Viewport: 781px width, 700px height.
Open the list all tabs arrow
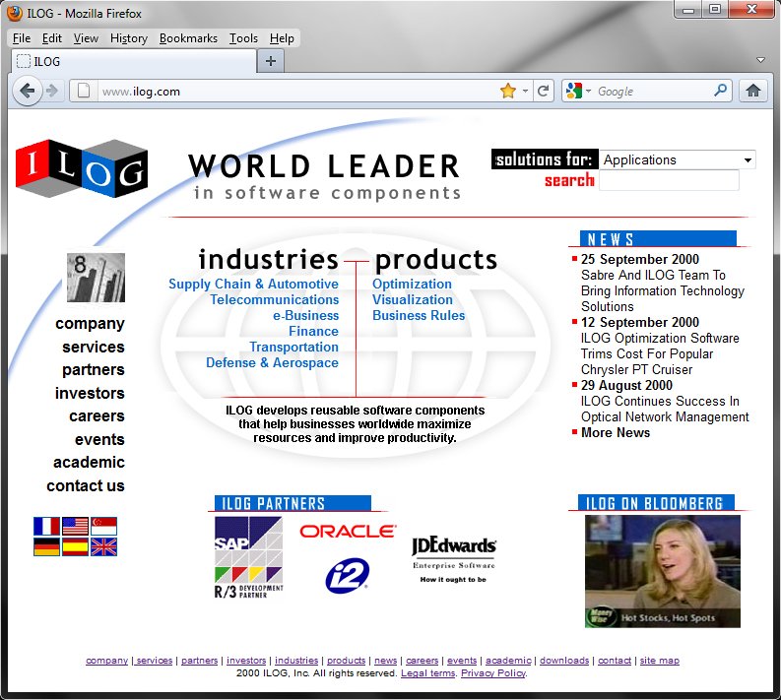coord(760,60)
